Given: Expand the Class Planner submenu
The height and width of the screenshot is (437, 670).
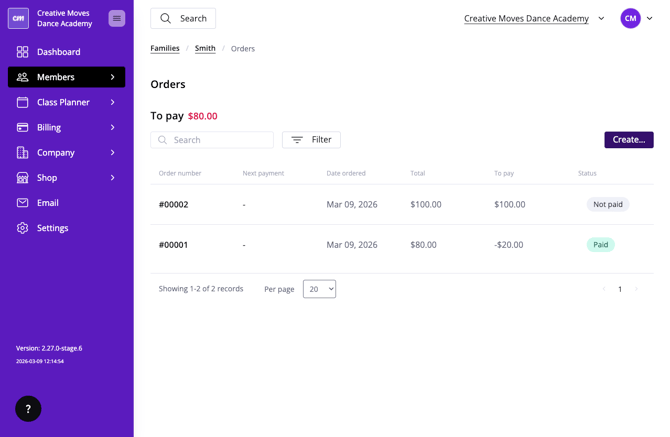Looking at the screenshot, I should [x=112, y=102].
